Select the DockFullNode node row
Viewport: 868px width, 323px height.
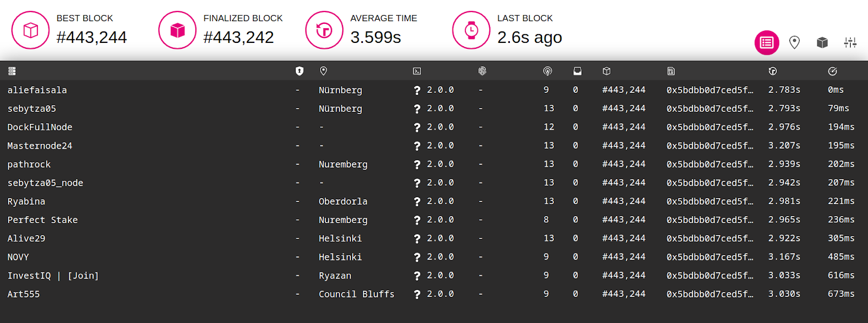(x=434, y=127)
